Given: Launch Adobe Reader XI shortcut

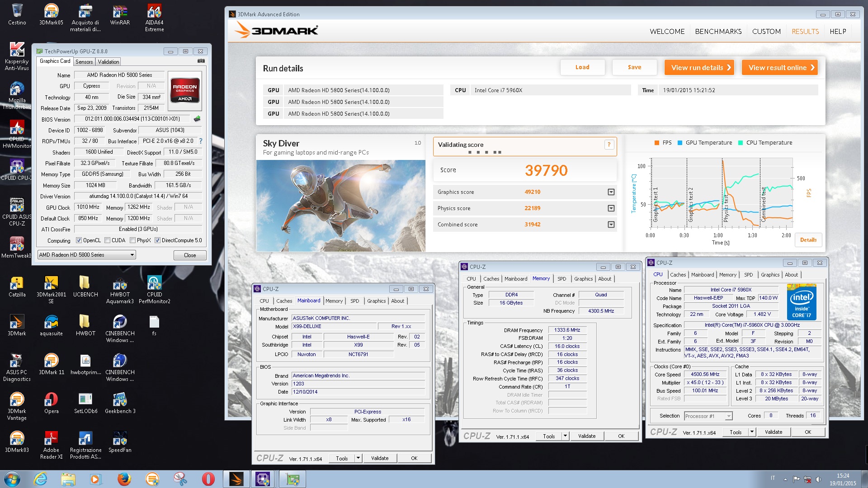Looking at the screenshot, I should (51, 445).
